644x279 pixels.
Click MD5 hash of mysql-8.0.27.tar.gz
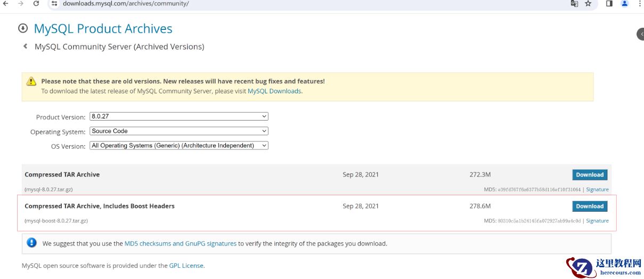[539, 189]
